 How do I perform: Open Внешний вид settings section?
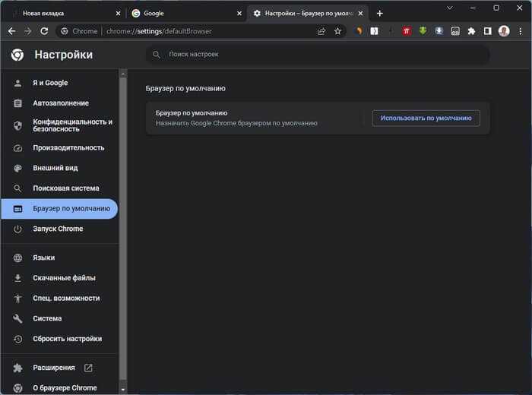(59, 168)
